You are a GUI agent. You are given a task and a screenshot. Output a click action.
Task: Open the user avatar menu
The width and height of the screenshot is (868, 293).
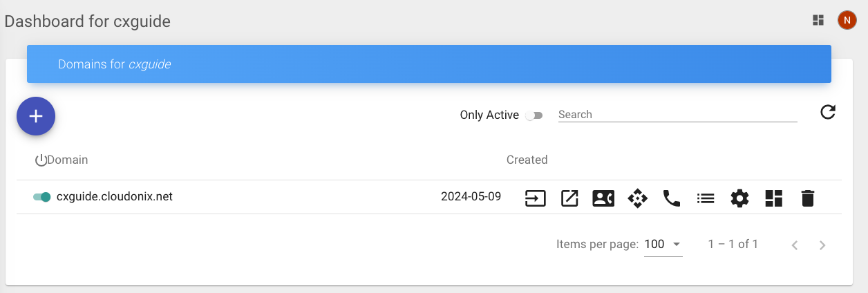[x=847, y=20]
